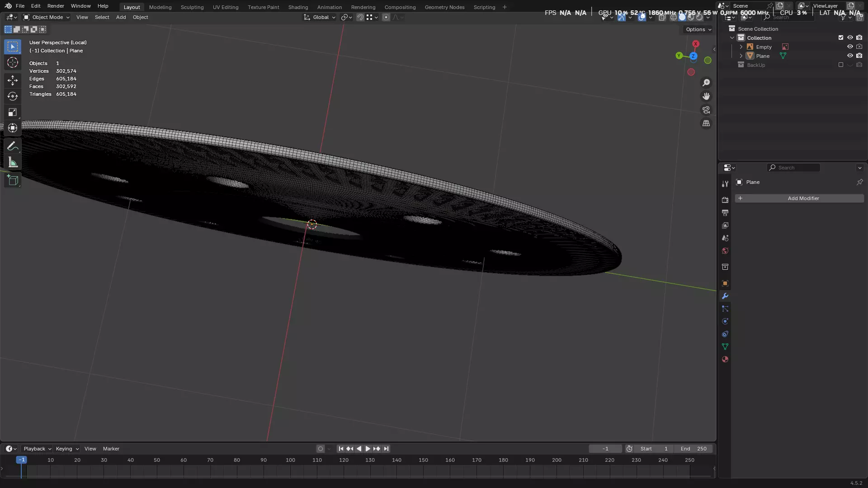This screenshot has width=868, height=488.
Task: Click the viewport zoom magnifier icon
Action: point(706,83)
